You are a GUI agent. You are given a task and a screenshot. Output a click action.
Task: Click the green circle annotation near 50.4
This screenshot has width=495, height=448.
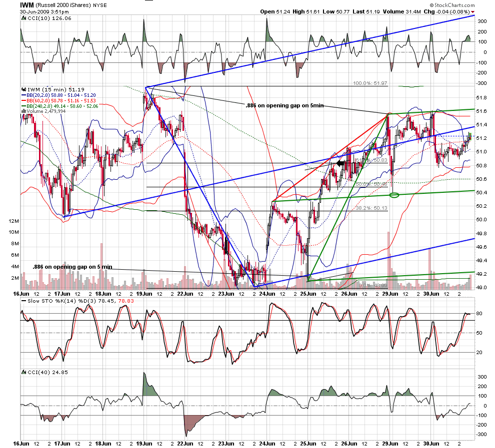(394, 195)
